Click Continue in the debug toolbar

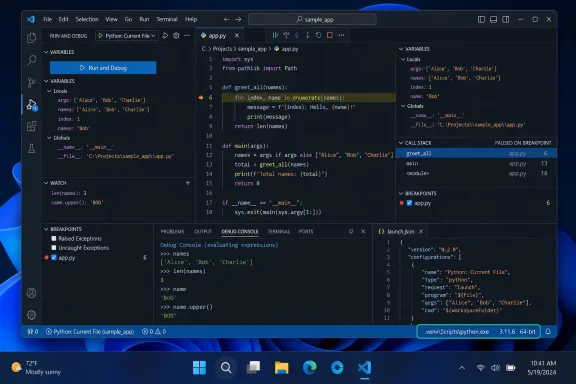[x=275, y=35]
